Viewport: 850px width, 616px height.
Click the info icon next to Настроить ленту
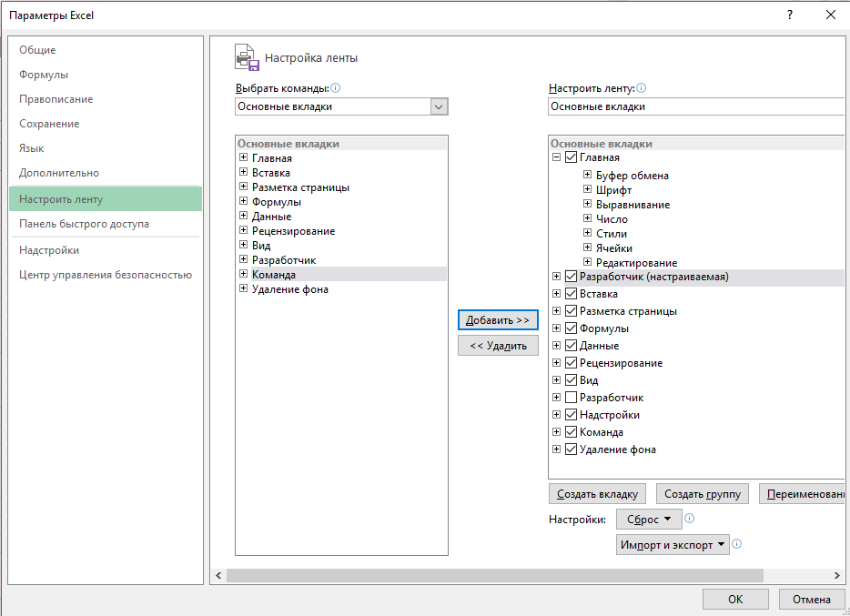(641, 88)
